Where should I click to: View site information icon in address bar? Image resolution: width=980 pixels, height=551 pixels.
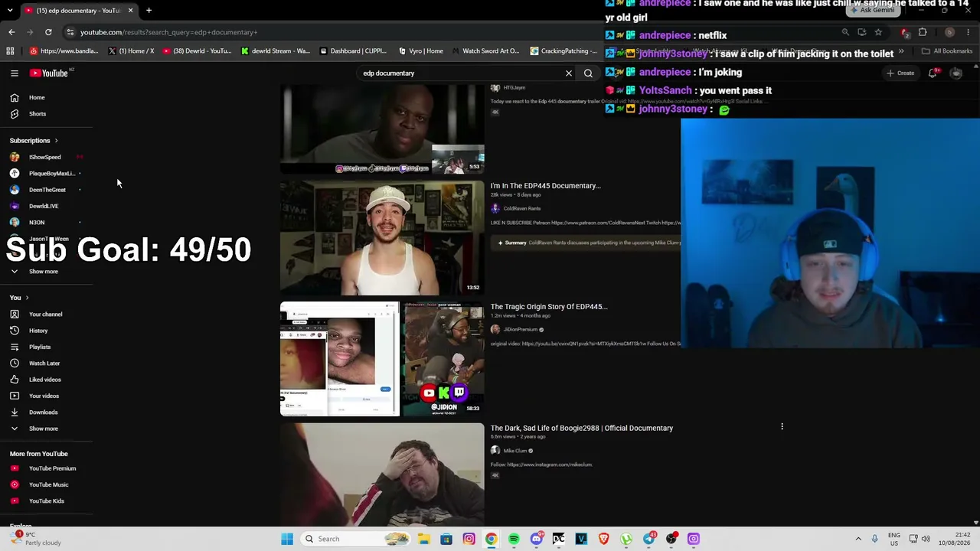coord(70,32)
